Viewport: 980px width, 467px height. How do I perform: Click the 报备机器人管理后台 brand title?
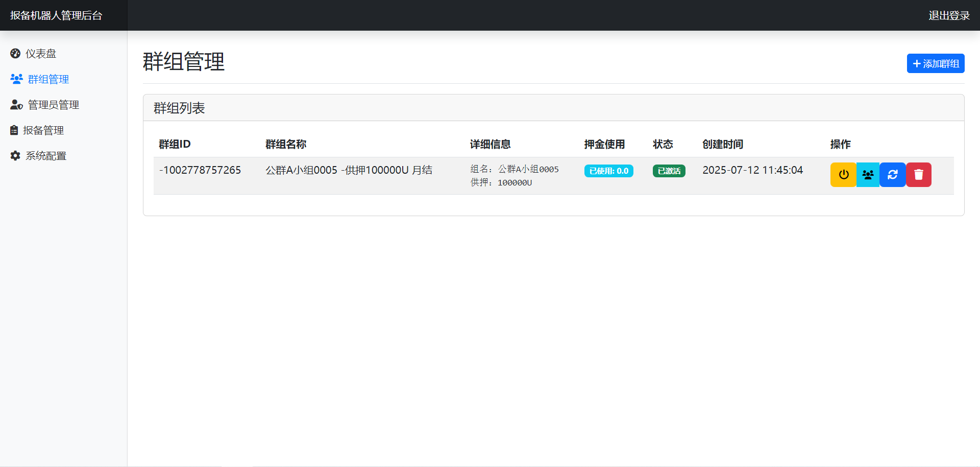[56, 16]
